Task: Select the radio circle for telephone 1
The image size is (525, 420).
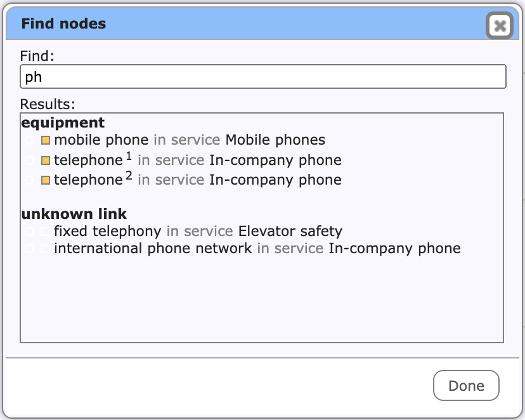Action: pos(29,161)
